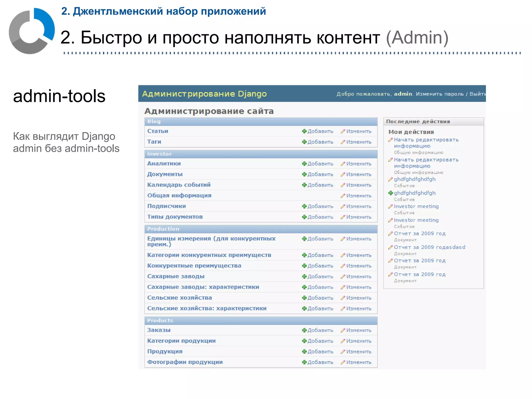Open the Продукция model link
This screenshot has height=399, width=532.
coord(165,351)
